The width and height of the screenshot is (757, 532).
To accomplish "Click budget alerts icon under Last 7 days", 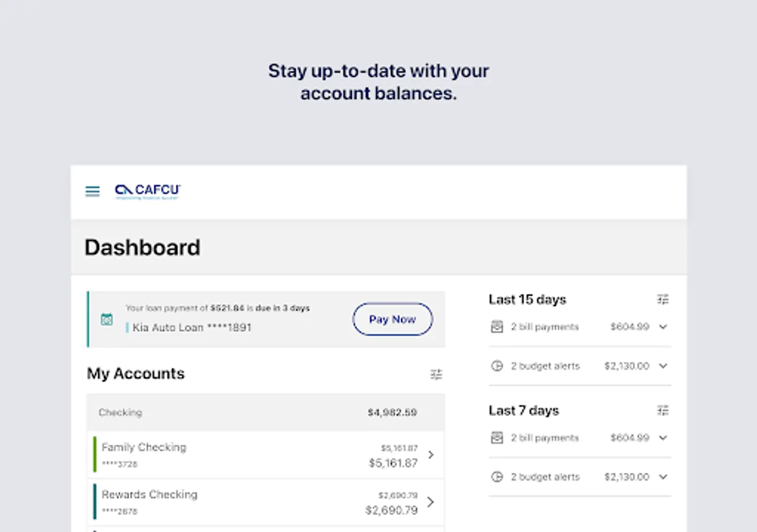I will [497, 477].
